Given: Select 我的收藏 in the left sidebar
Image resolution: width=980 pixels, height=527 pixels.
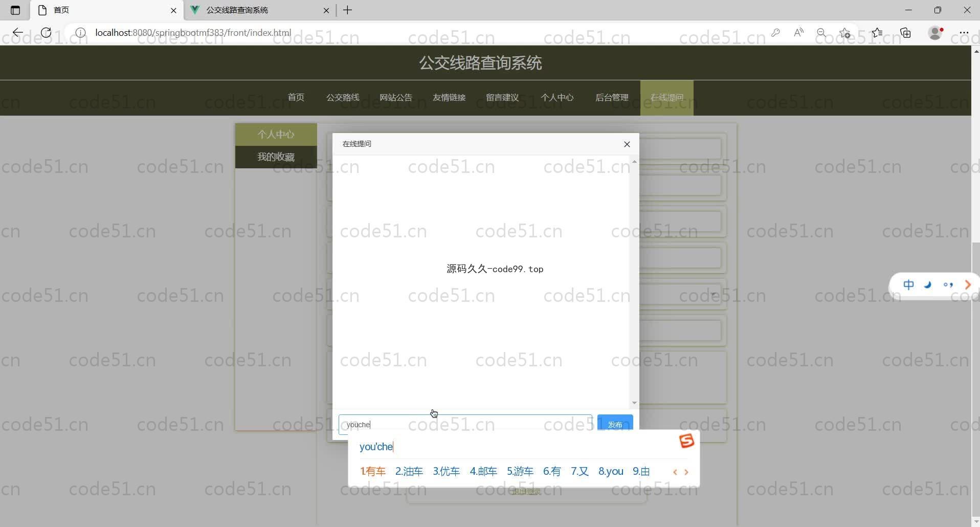Looking at the screenshot, I should point(276,157).
